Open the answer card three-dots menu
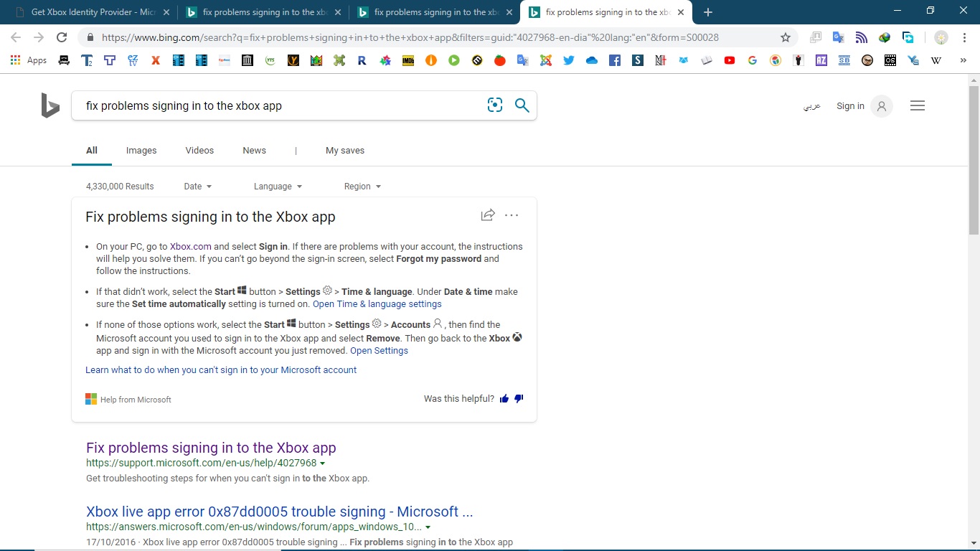 (512, 215)
